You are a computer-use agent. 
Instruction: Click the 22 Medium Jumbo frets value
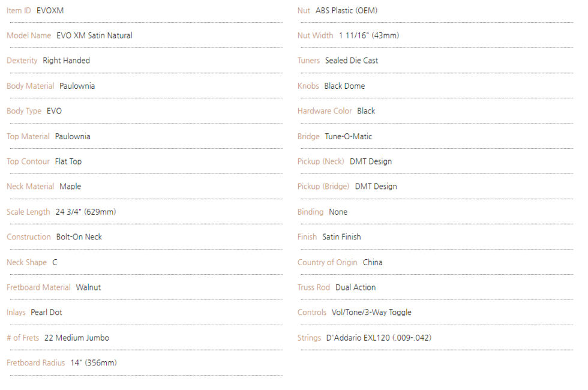(77, 338)
